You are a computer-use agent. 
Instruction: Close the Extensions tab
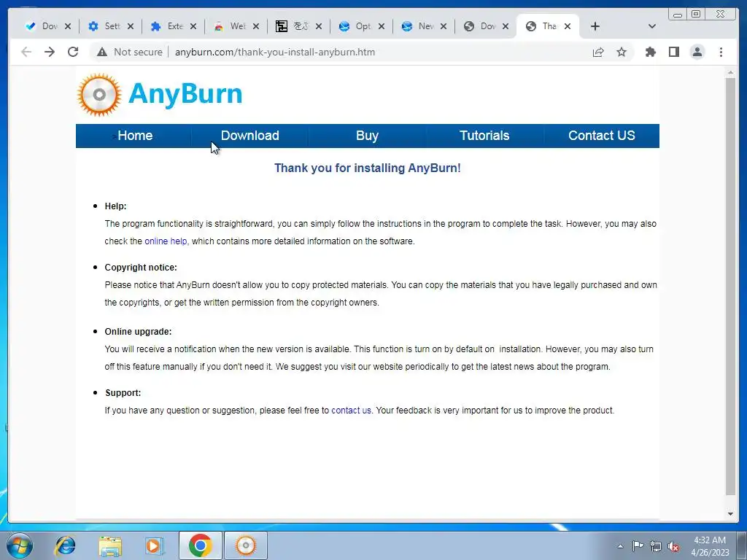click(x=193, y=26)
